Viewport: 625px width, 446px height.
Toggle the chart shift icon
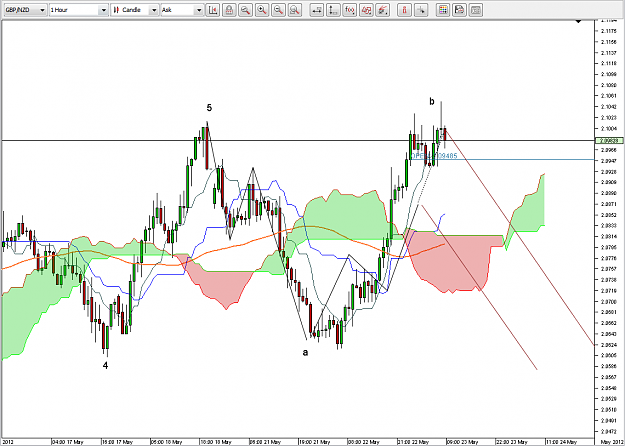(213, 10)
